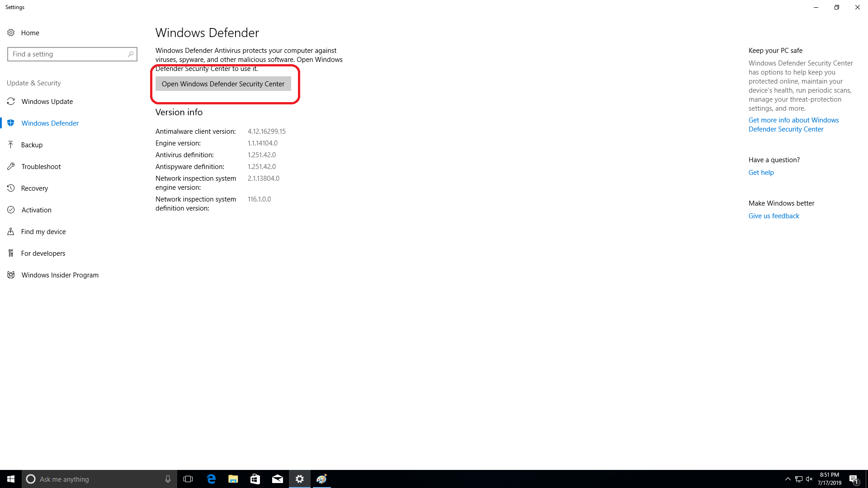Open Windows Defender Security Center button
The height and width of the screenshot is (488, 868).
point(223,84)
